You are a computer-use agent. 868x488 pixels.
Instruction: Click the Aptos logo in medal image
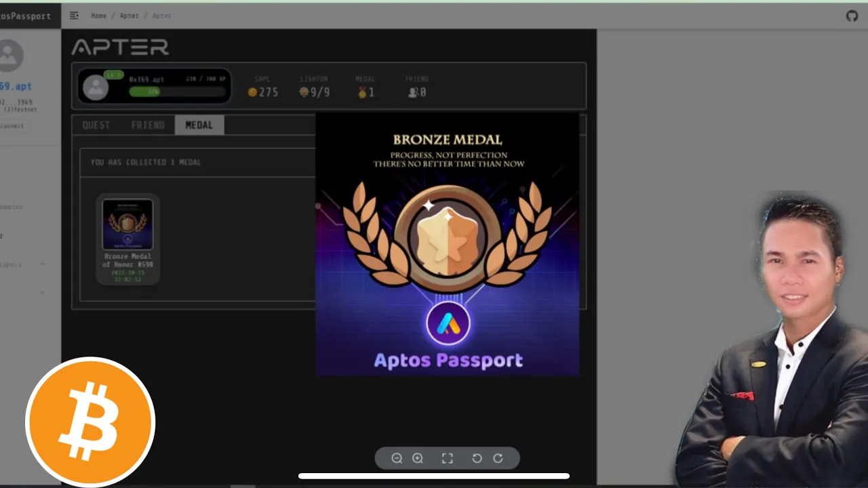448,323
